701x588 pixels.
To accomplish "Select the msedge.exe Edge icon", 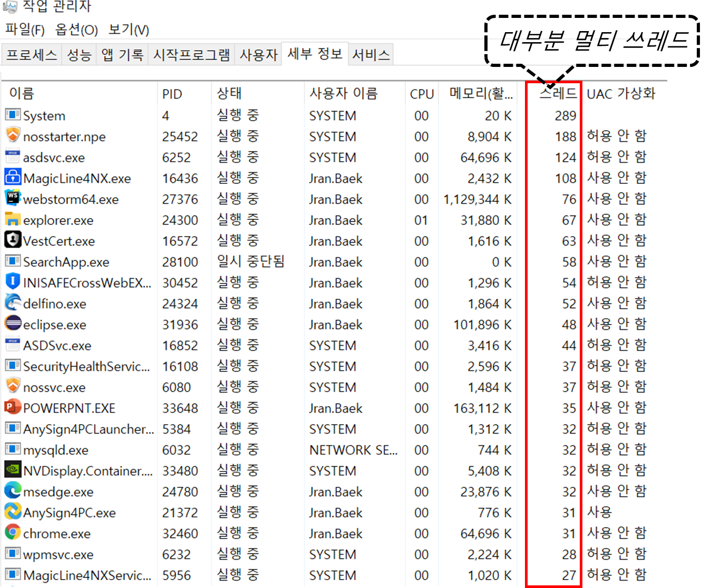I will pos(13,491).
